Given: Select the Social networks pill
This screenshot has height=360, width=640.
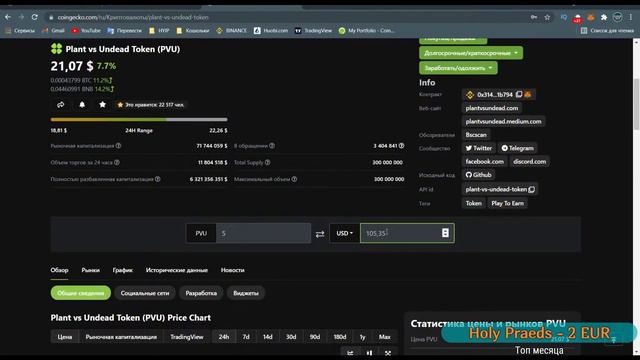Looking at the screenshot, I should point(145,293).
